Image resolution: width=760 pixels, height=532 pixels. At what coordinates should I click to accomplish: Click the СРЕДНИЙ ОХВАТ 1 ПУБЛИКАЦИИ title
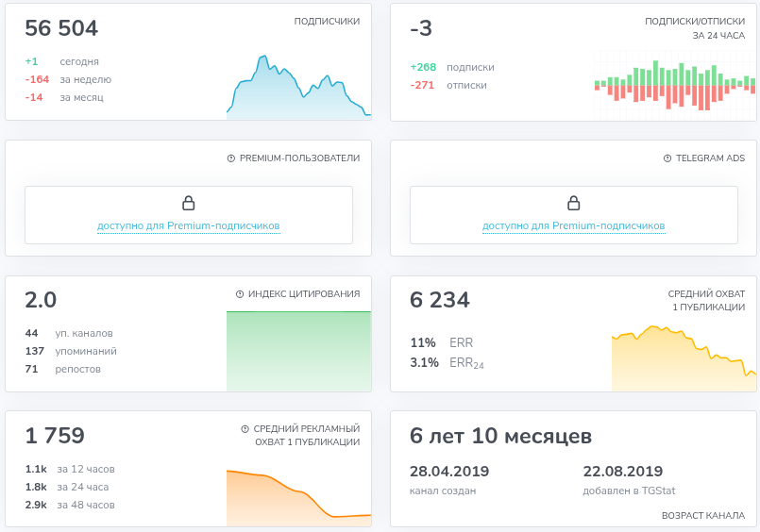(706, 300)
